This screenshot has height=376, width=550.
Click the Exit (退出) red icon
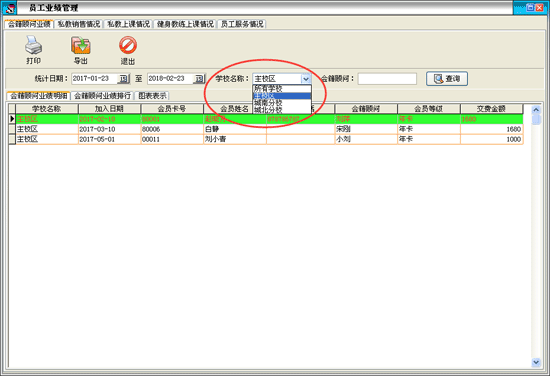(x=128, y=45)
